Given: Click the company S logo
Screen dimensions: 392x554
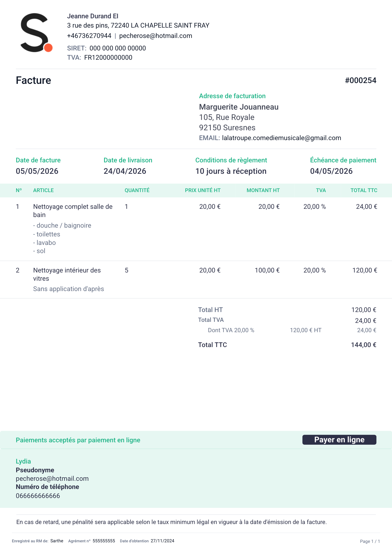Looking at the screenshot, I should tap(37, 33).
